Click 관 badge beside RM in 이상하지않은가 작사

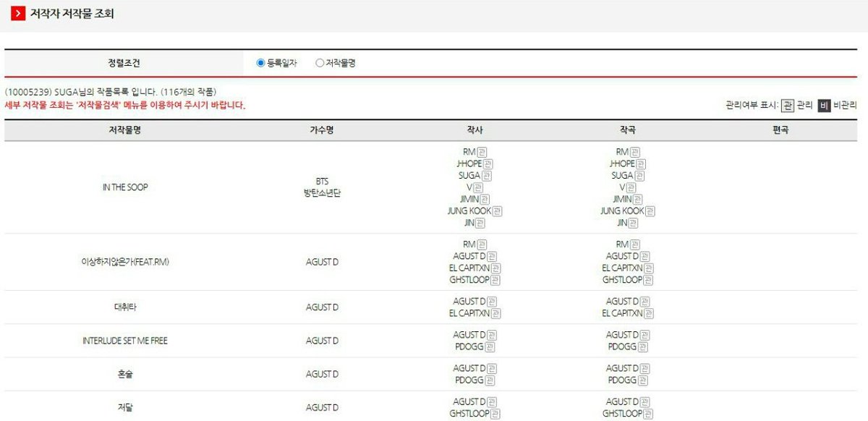(482, 244)
